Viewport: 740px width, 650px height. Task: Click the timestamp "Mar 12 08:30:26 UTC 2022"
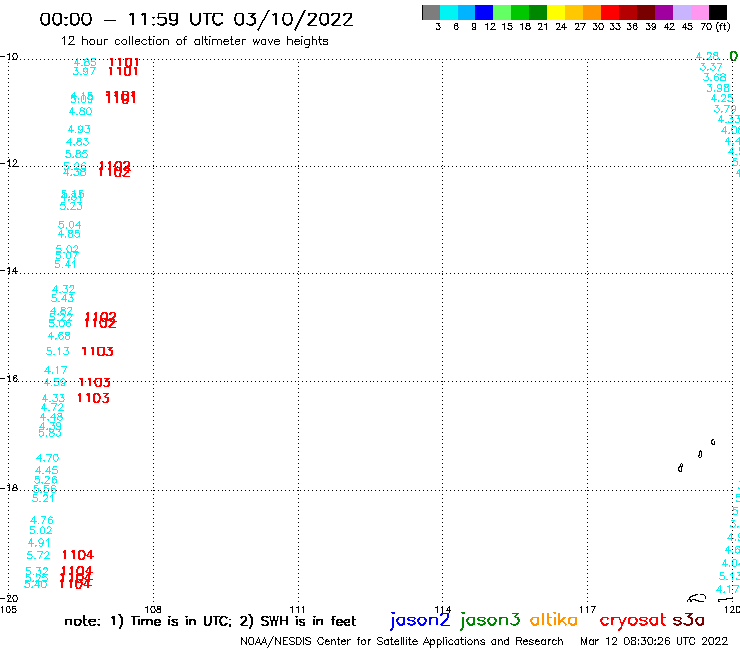654,641
